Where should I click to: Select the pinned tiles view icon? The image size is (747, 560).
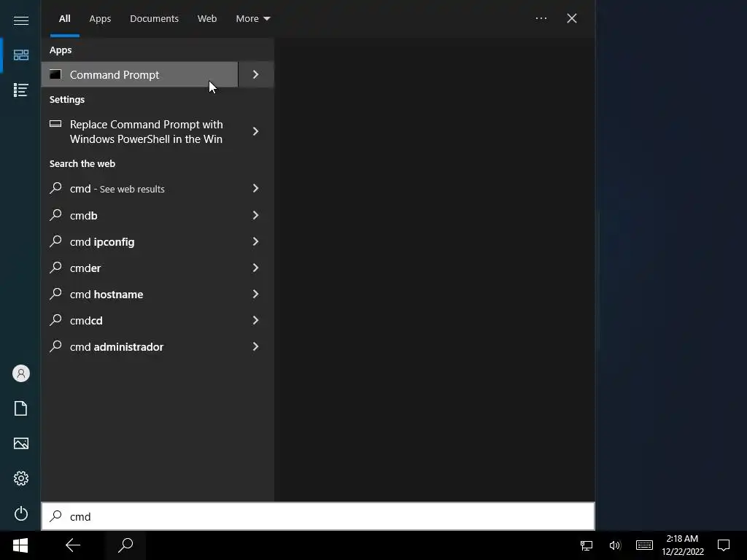click(21, 55)
